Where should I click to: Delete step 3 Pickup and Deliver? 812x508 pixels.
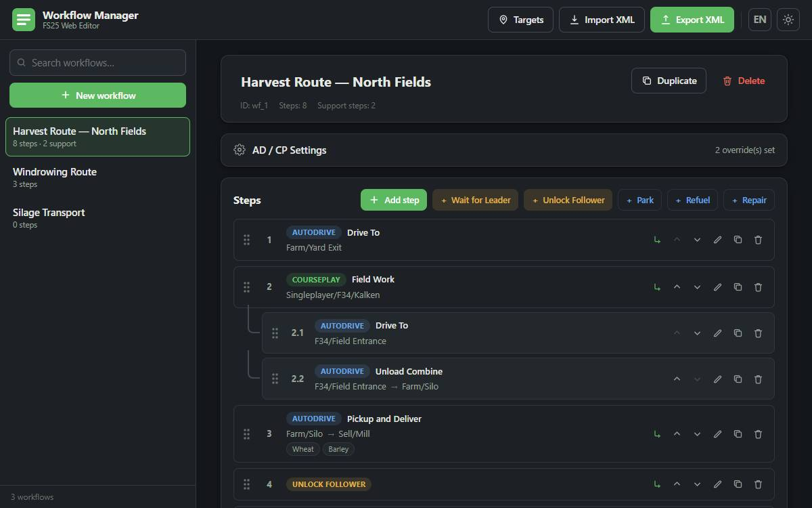tap(758, 434)
